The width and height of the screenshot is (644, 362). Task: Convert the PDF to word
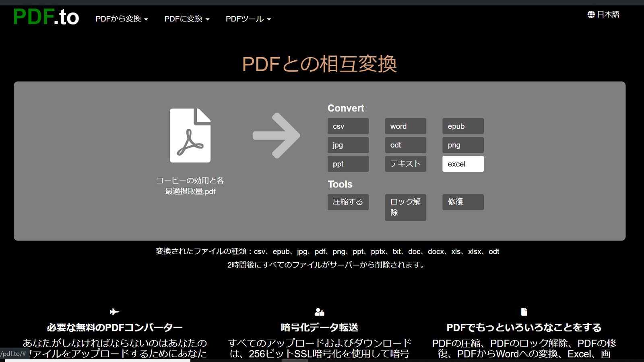[x=405, y=126]
